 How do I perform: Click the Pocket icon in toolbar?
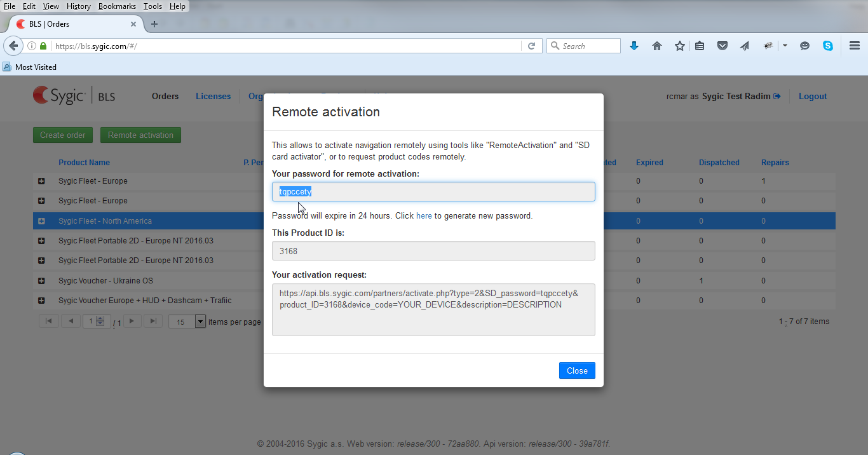(722, 46)
